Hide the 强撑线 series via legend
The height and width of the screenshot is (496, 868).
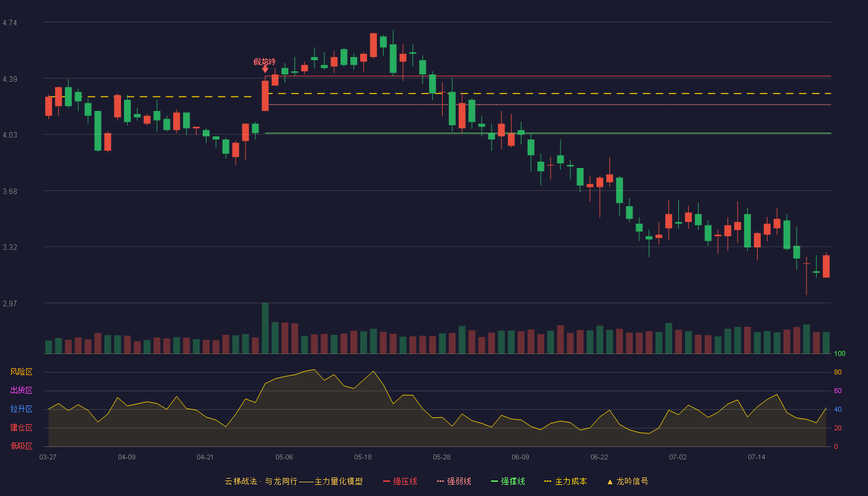(x=508, y=481)
